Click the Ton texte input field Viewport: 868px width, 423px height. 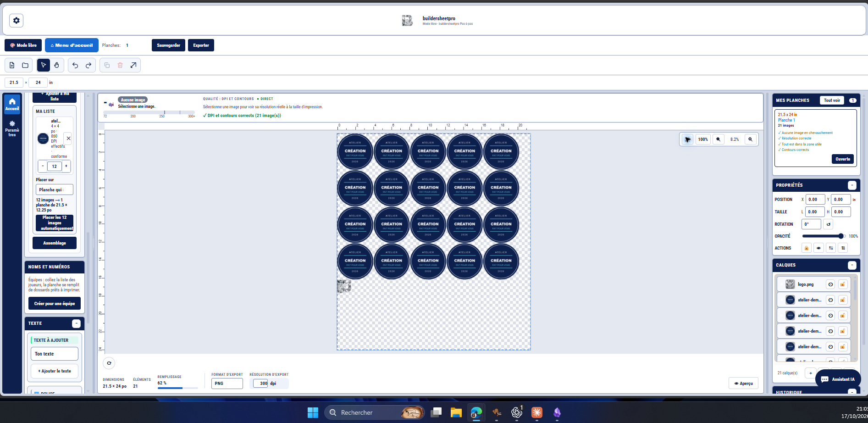click(x=55, y=354)
